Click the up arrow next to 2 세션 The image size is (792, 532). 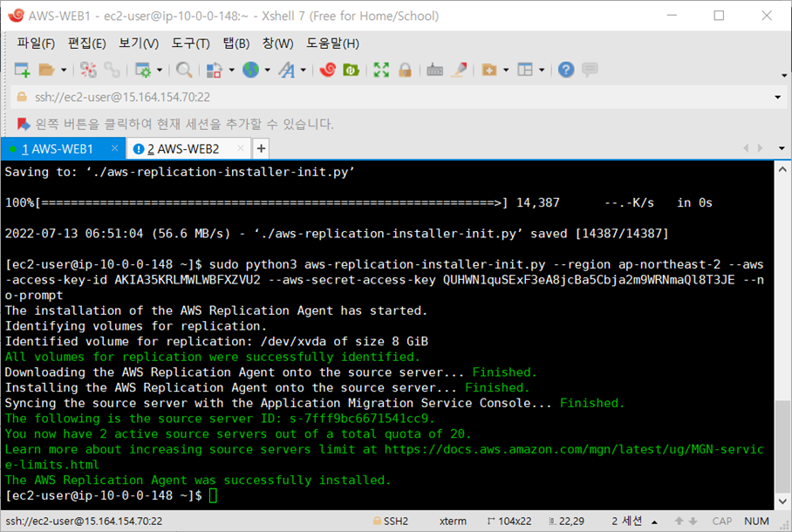tap(654, 522)
